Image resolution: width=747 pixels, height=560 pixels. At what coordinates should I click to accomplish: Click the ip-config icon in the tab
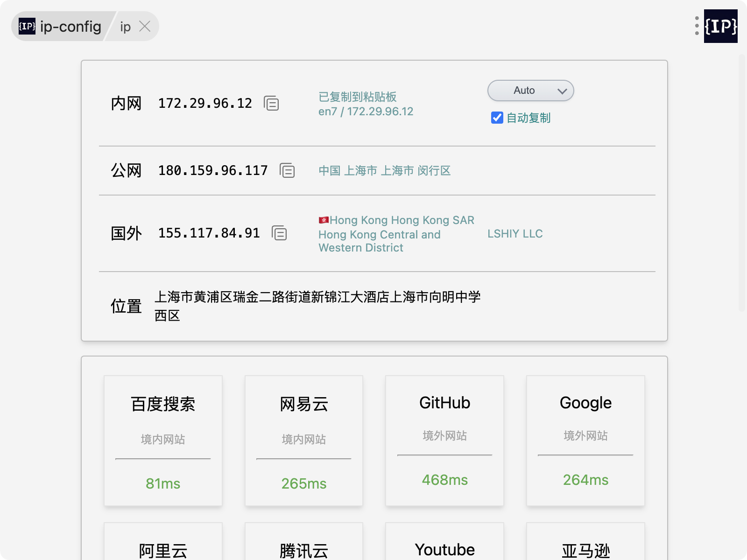coord(27,27)
